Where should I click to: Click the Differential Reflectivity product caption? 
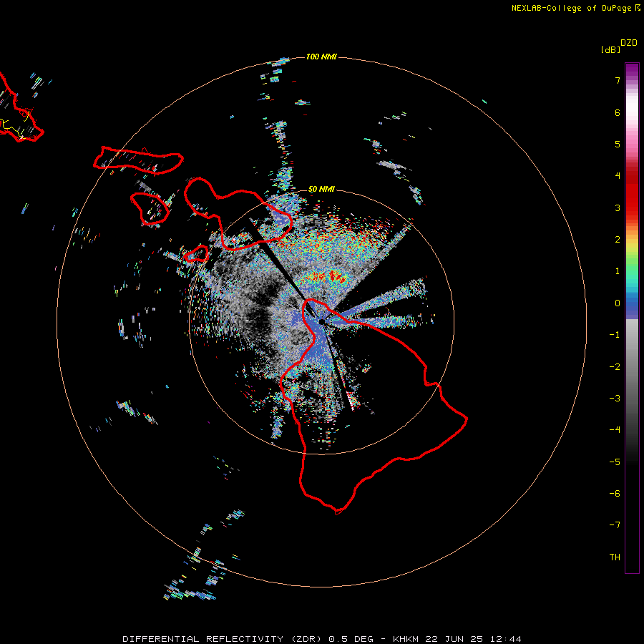322,639
